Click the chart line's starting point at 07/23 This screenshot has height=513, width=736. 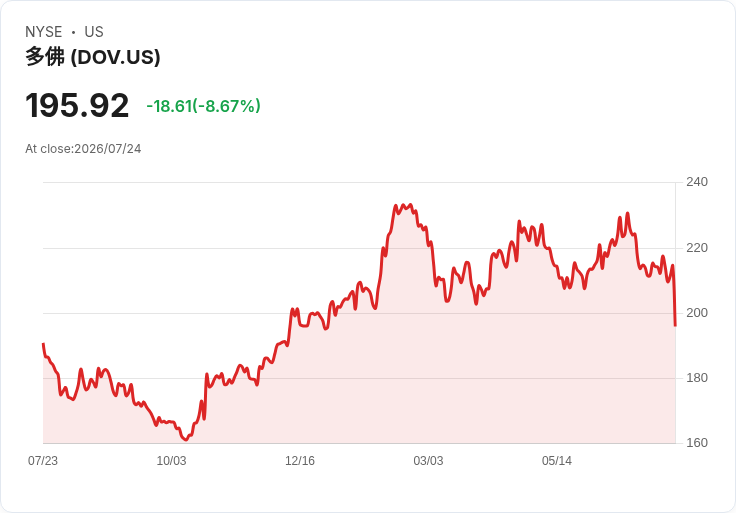pos(43,345)
